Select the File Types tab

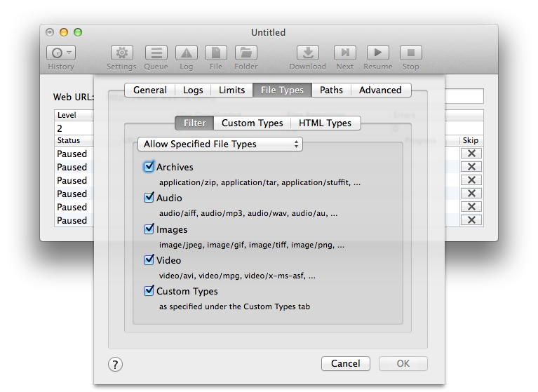click(x=282, y=90)
